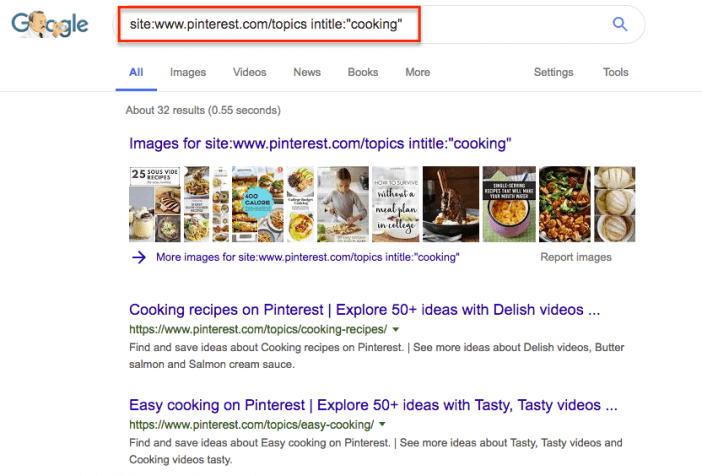Go to the Books tab
This screenshot has height=476, width=702.
pyautogui.click(x=363, y=73)
